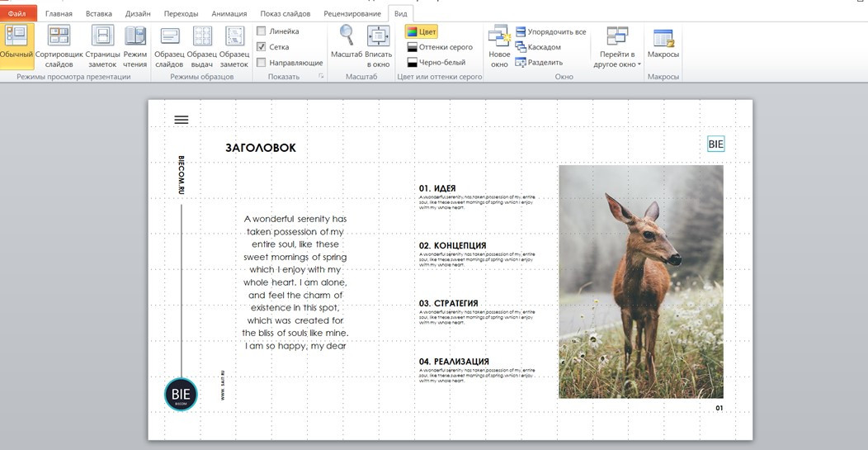Open Режим чтения view

[135, 35]
